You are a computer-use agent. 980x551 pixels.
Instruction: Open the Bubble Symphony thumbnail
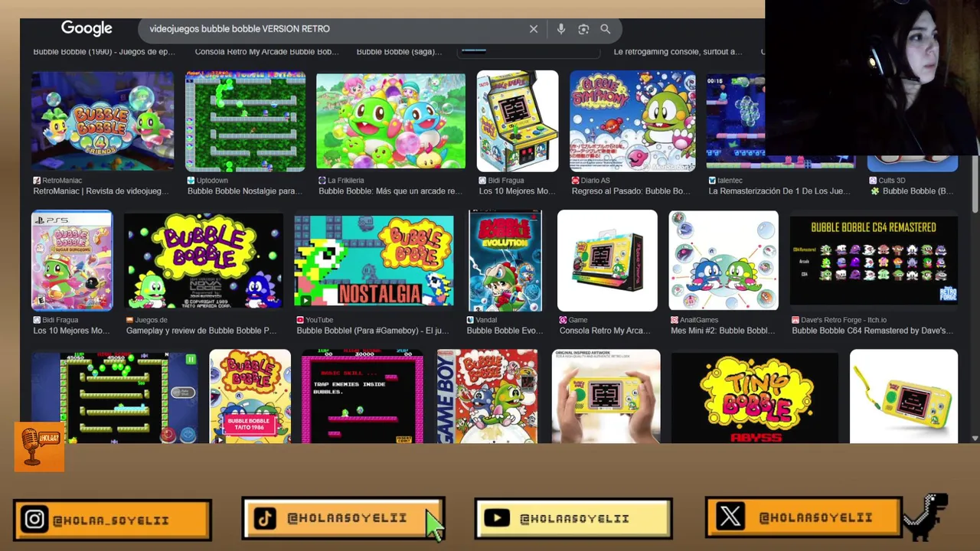tap(632, 121)
